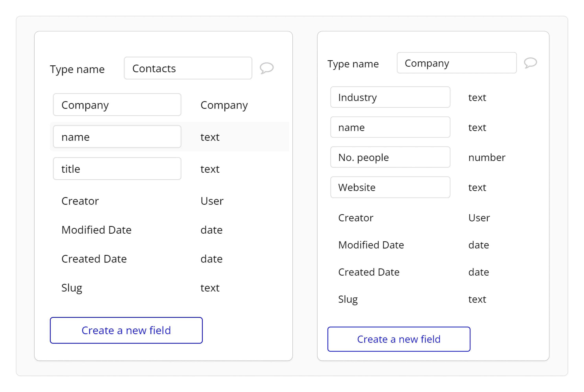Click the Type name label in Contacts panel

77,69
